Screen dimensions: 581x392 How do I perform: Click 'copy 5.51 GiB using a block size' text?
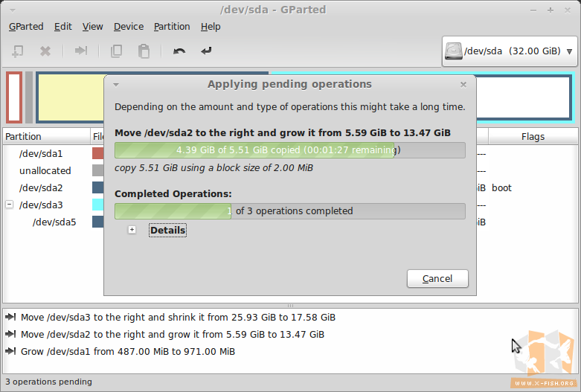pyautogui.click(x=214, y=168)
